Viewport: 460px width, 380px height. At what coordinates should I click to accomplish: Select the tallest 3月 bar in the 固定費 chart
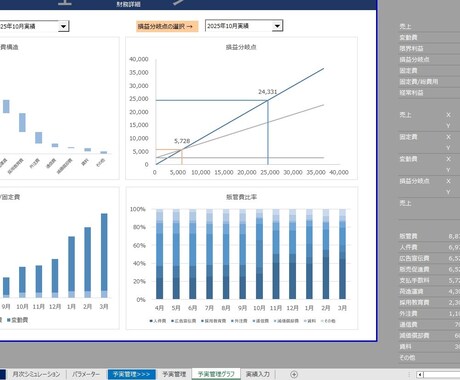pos(104,256)
